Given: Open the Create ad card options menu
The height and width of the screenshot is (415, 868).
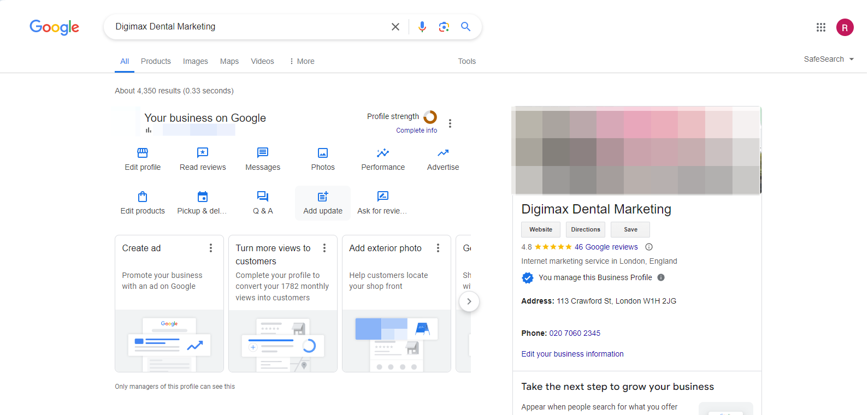Looking at the screenshot, I should click(x=211, y=248).
